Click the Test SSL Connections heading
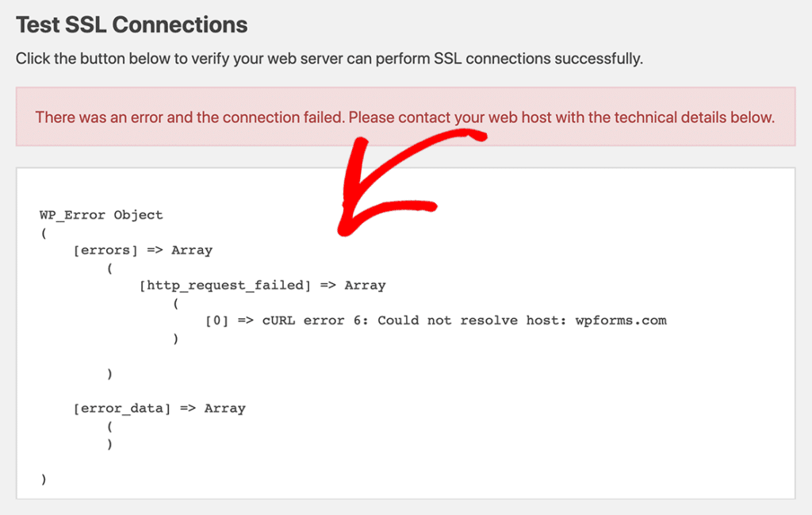 [132, 25]
